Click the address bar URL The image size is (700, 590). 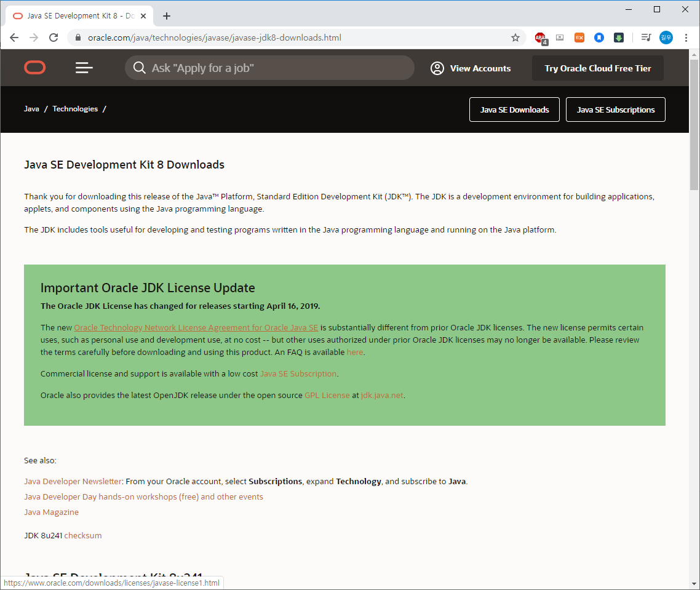(x=214, y=38)
